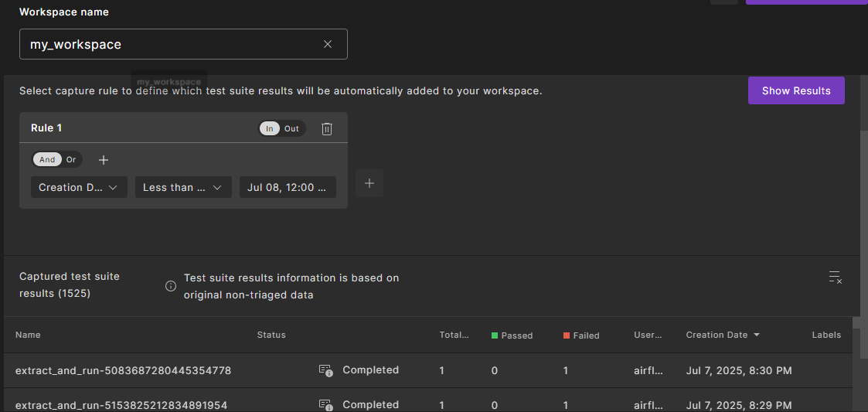Screen dimensions: 868x412
Task: Add new rule with the large plus button
Action: pos(369,183)
